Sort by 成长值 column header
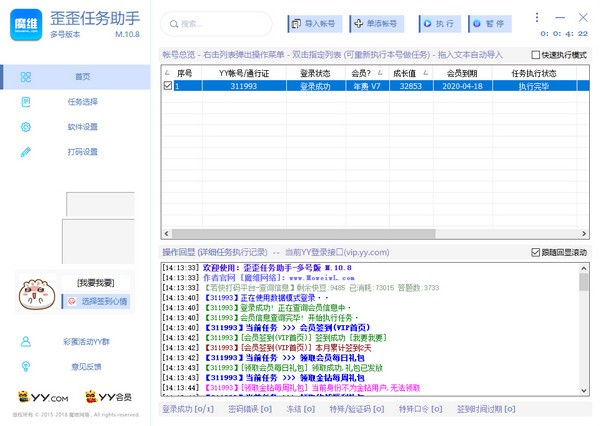This screenshot has width=600, height=426. (411, 73)
